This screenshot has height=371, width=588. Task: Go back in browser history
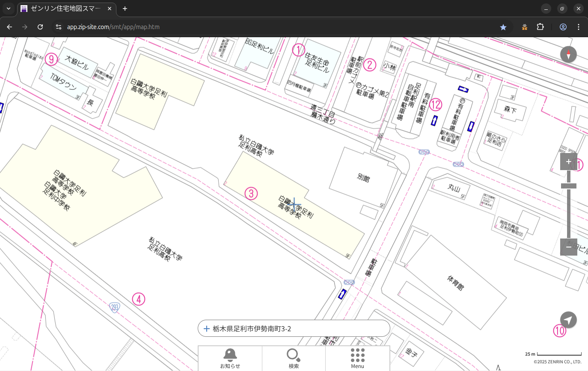[9, 27]
